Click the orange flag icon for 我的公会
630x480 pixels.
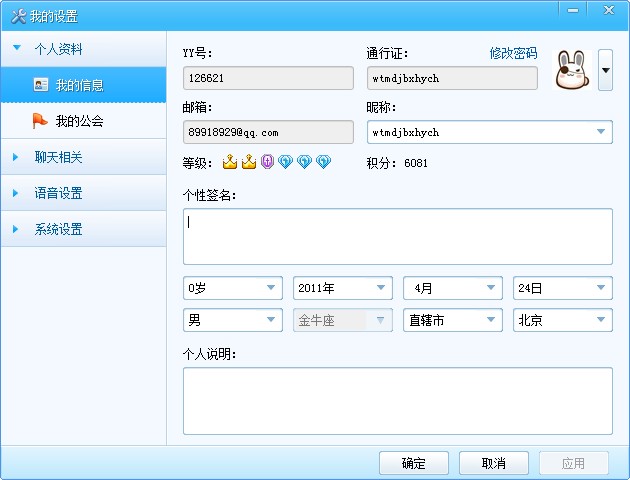tap(40, 121)
